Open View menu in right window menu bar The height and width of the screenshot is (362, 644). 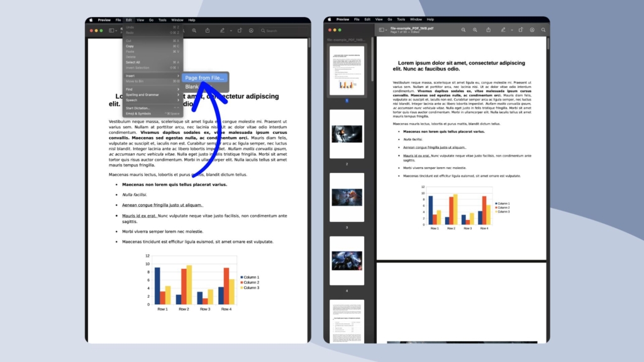tap(379, 19)
